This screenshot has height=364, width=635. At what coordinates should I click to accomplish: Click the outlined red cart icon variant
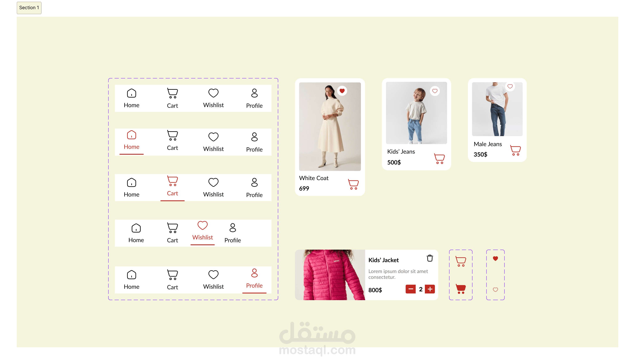[461, 261]
